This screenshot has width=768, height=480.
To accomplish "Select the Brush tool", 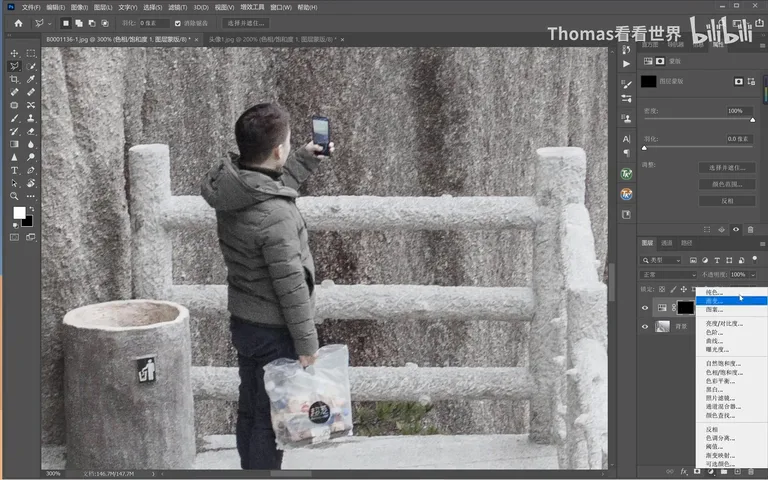I will point(14,118).
